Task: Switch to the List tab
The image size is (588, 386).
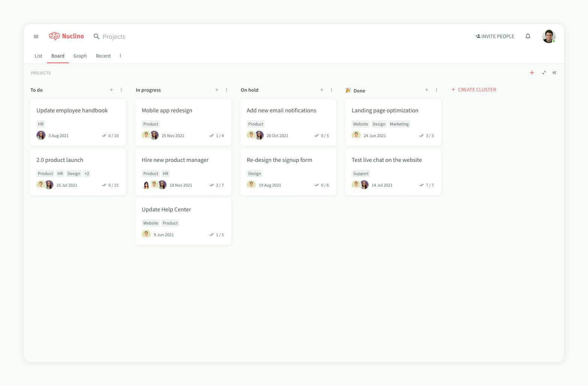Action: point(38,55)
